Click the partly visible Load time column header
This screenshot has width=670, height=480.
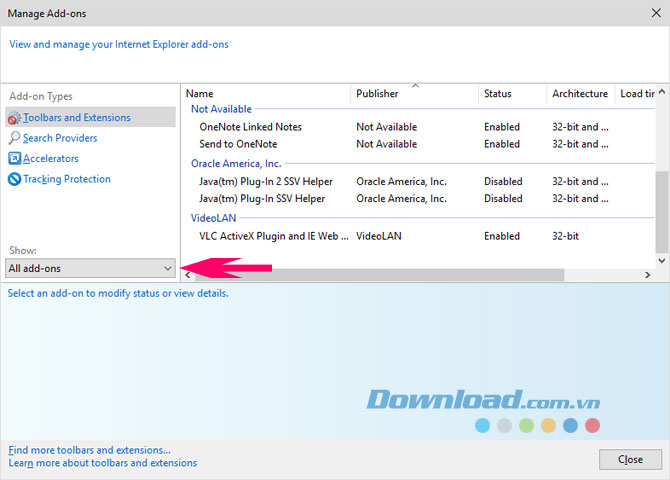coord(635,94)
